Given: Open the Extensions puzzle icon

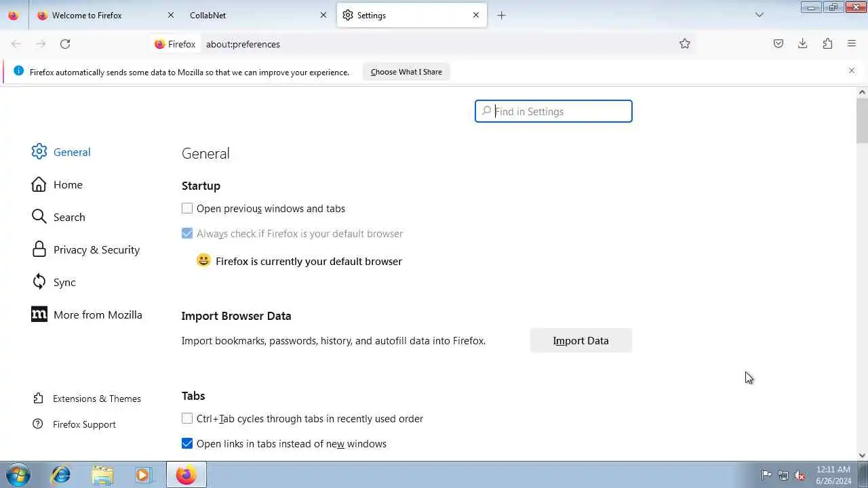Looking at the screenshot, I should click(x=827, y=44).
